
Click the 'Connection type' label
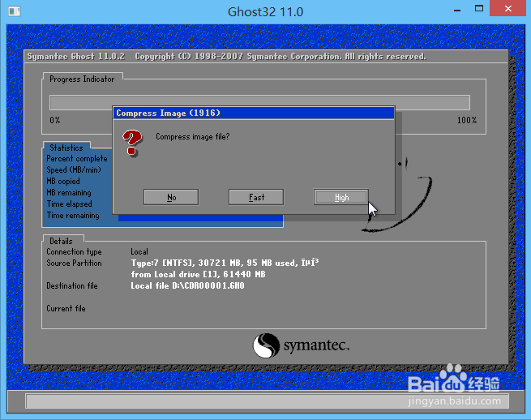point(74,251)
